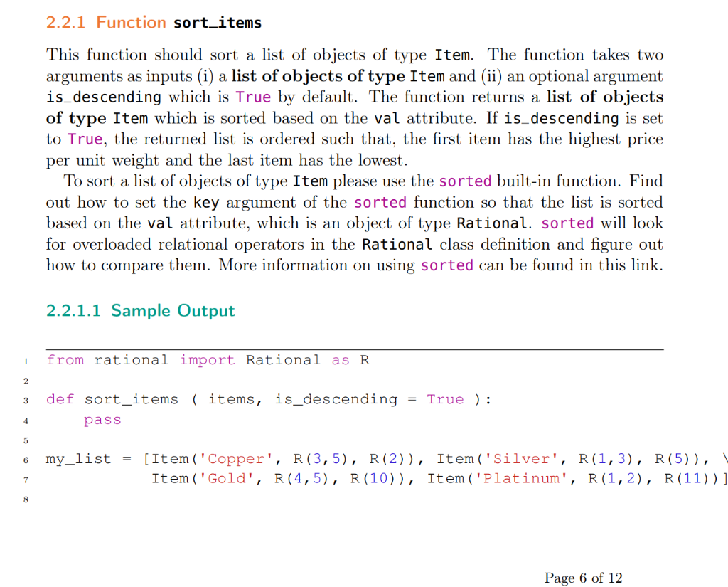This screenshot has height=587, width=728.
Task: Select line number 3 in the code listing
Action: tap(26, 400)
